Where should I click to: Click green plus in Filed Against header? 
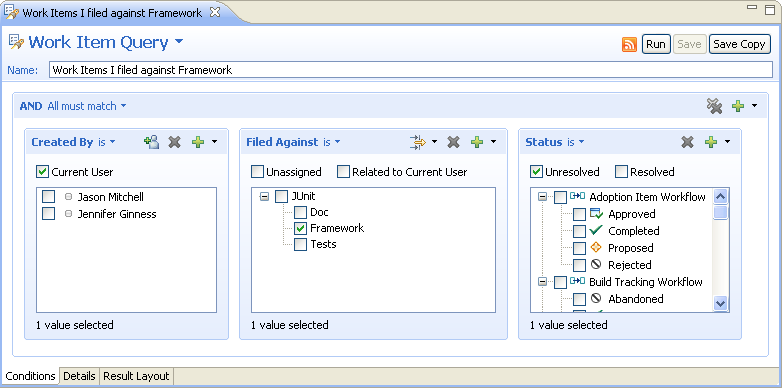(x=477, y=142)
